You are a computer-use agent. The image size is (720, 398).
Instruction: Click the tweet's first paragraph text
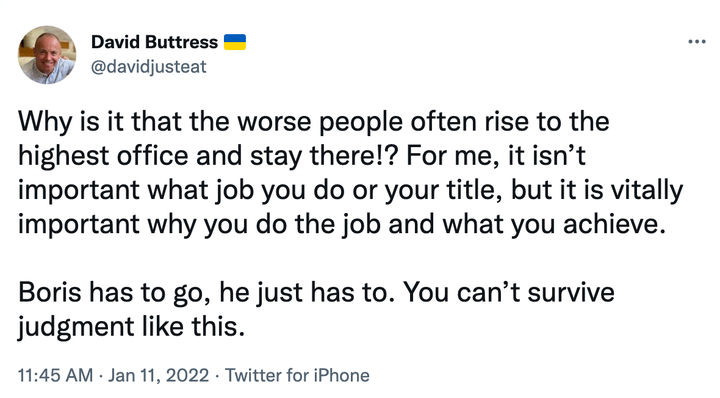[350, 173]
